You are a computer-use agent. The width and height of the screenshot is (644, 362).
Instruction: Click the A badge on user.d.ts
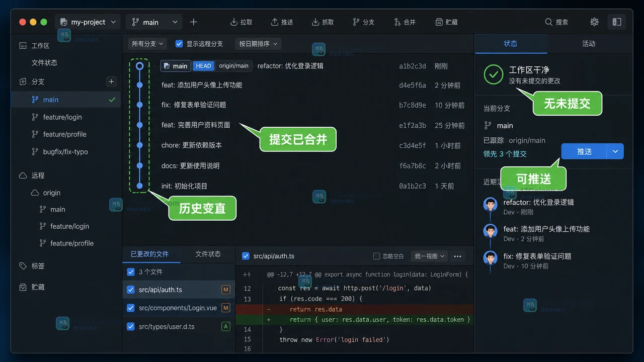[x=226, y=326]
